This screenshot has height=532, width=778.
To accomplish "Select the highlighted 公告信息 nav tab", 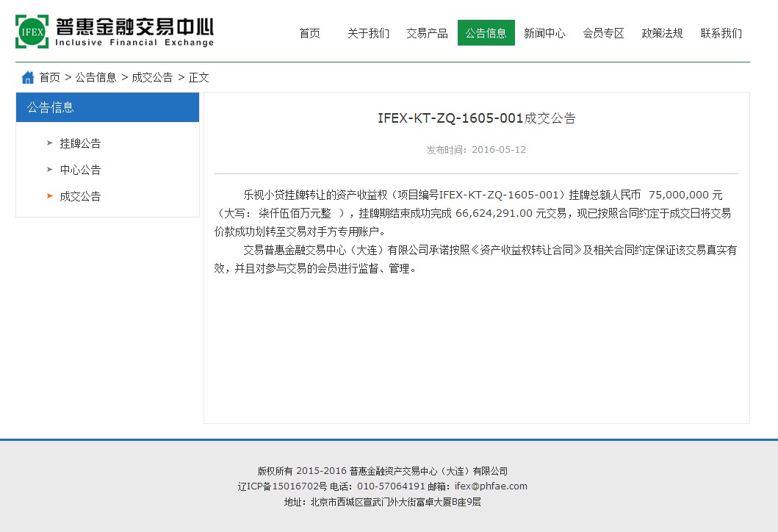I will pyautogui.click(x=486, y=33).
